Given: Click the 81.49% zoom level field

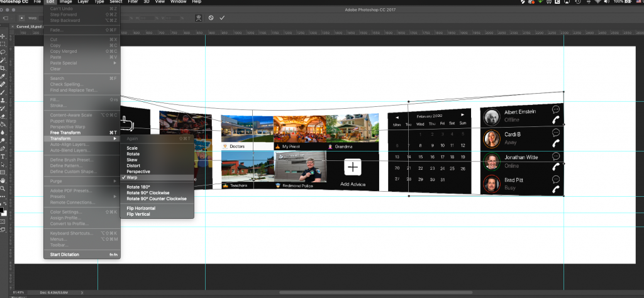Looking at the screenshot, I should coord(19,293).
